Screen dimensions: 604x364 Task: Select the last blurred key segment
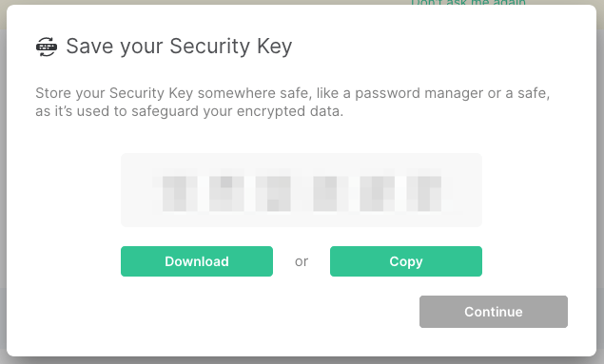[x=423, y=194]
